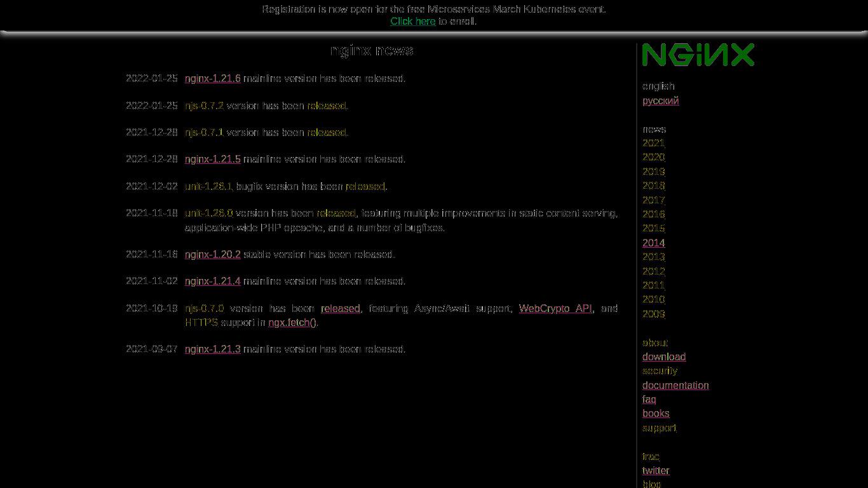Open the twitter link
This screenshot has height=488, width=868.
[656, 471]
